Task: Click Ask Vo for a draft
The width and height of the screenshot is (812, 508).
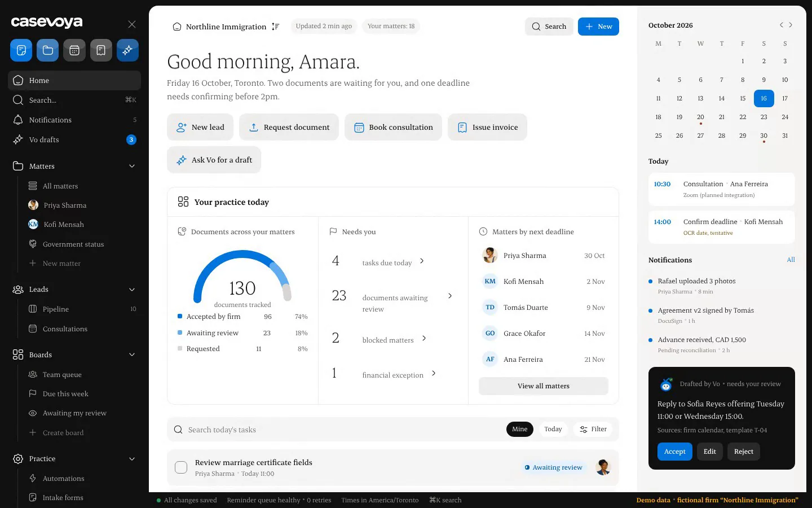Action: point(214,160)
